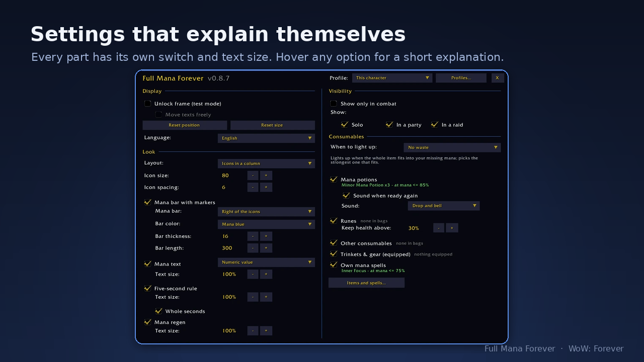Uncheck Sound when ready again
This screenshot has width=644, height=362.
(x=346, y=195)
